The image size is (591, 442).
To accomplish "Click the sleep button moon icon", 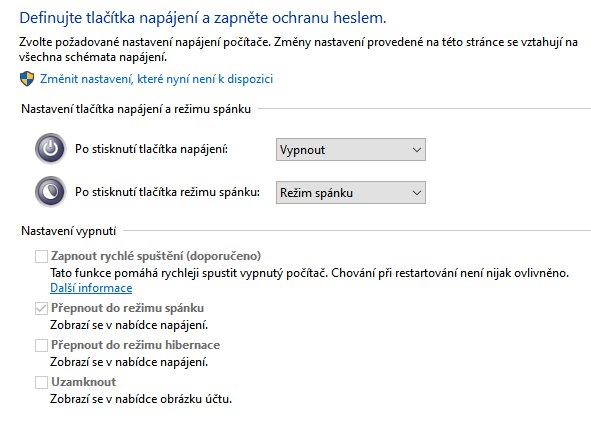I will [51, 192].
